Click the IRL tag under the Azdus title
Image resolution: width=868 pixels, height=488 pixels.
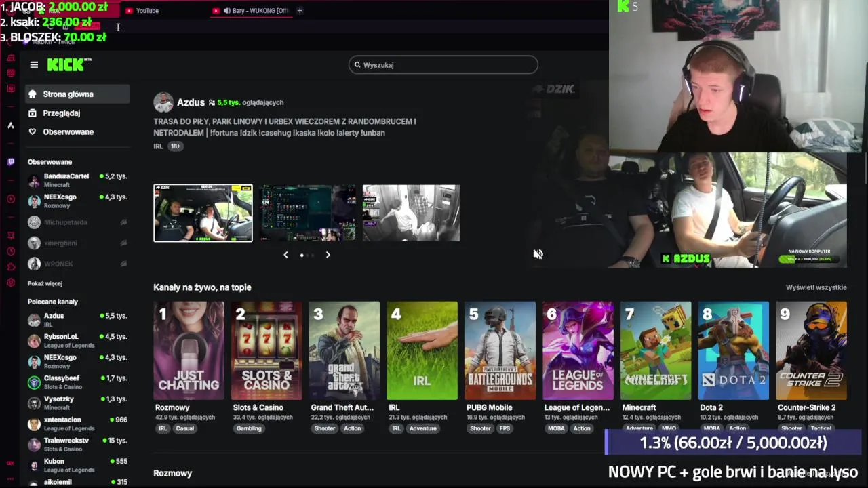pos(158,146)
